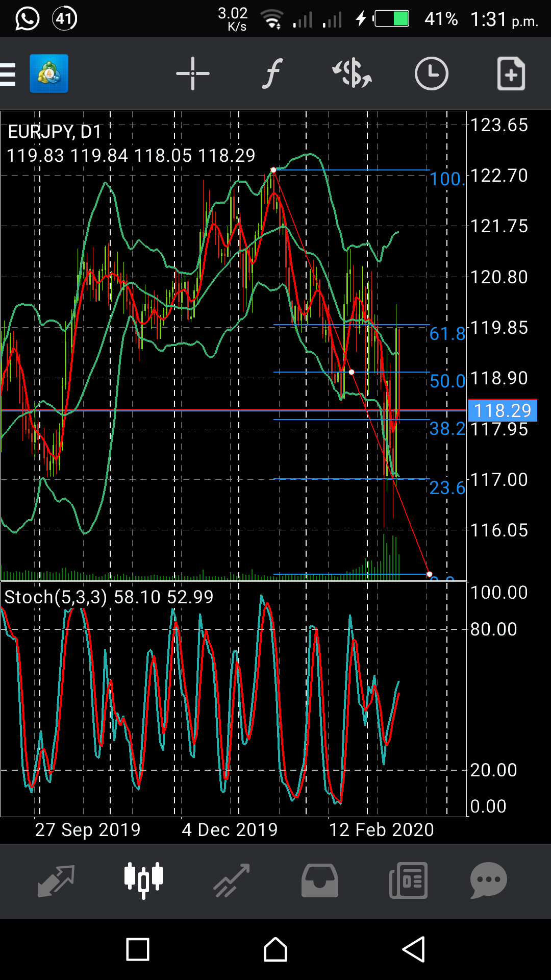Tap the Stoch(5,3,3) indicator label
This screenshot has width=551, height=980.
click(56, 597)
